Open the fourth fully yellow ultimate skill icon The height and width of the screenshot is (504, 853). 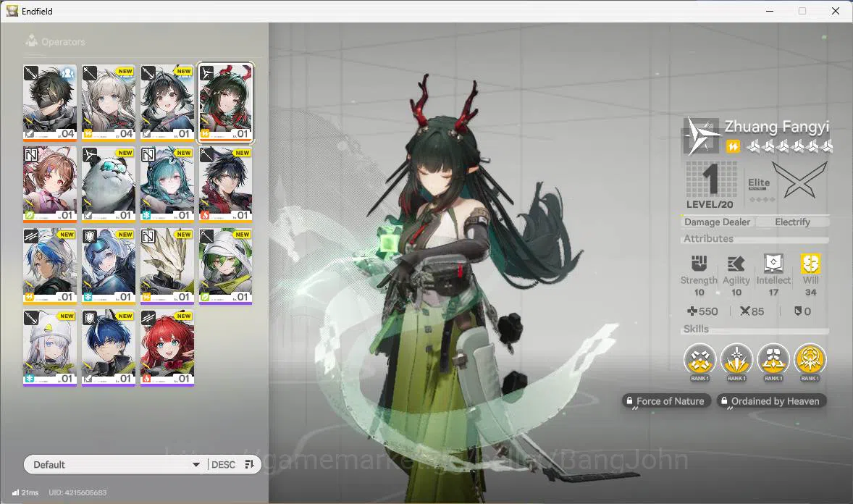tap(810, 361)
